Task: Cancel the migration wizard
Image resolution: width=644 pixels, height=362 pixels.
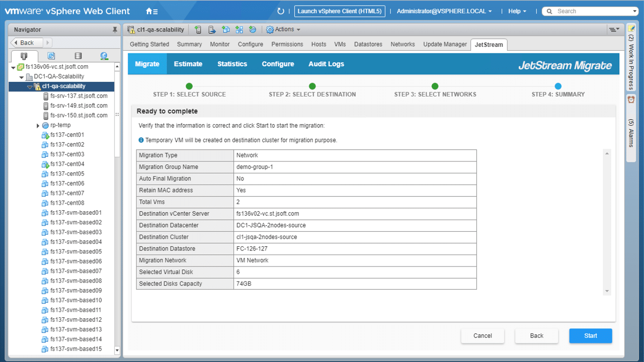Action: (x=482, y=336)
